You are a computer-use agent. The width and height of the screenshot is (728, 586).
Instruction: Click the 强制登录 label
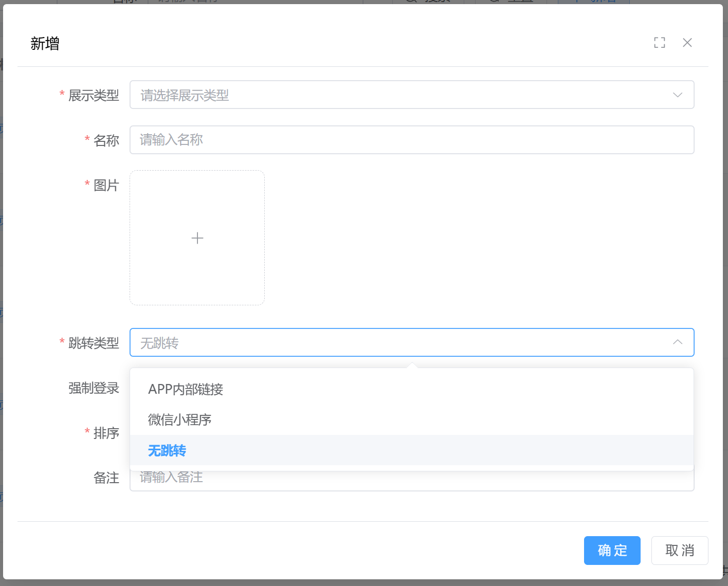[x=94, y=388]
